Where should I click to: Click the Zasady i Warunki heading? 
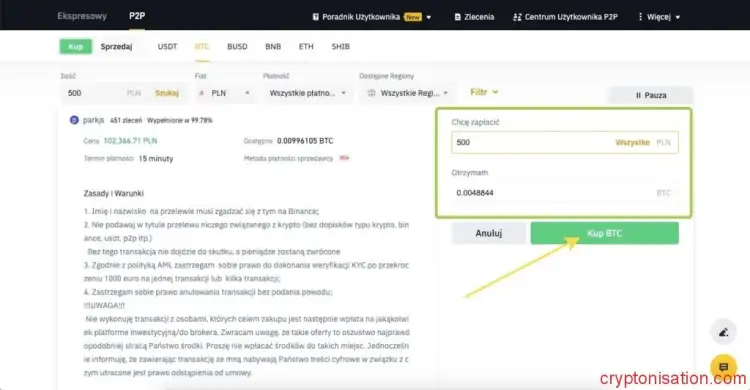tap(113, 193)
